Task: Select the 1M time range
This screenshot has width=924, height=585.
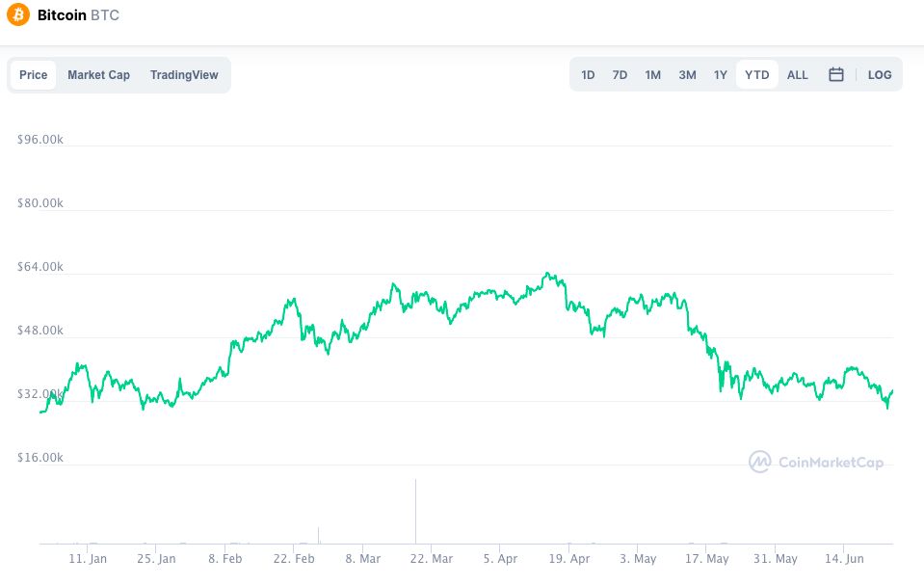Action: [x=652, y=75]
